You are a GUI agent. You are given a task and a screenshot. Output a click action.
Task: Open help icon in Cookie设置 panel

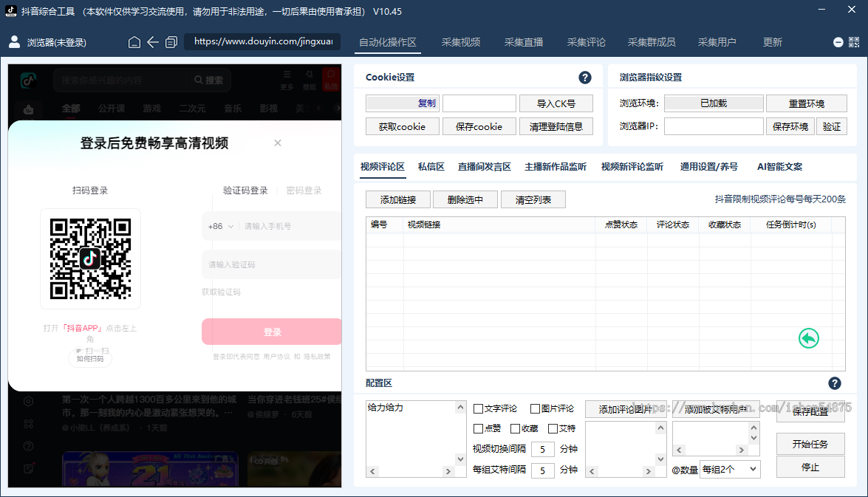click(x=584, y=78)
